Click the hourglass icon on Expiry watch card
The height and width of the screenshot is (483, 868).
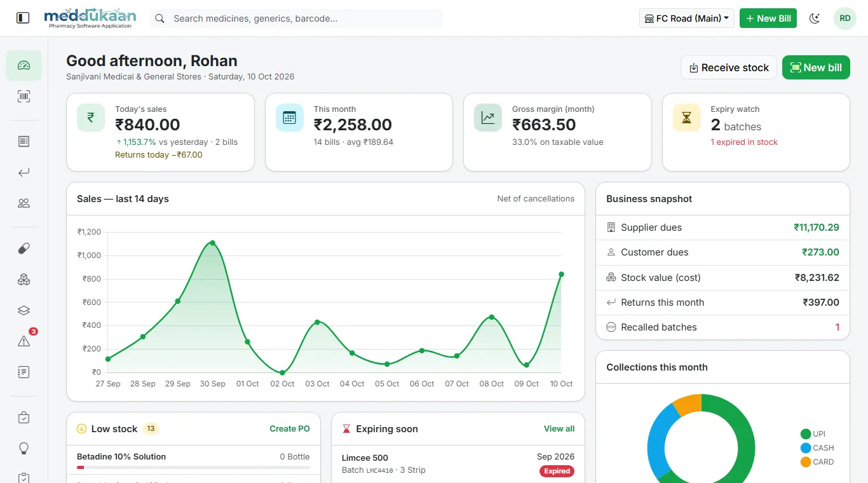687,118
